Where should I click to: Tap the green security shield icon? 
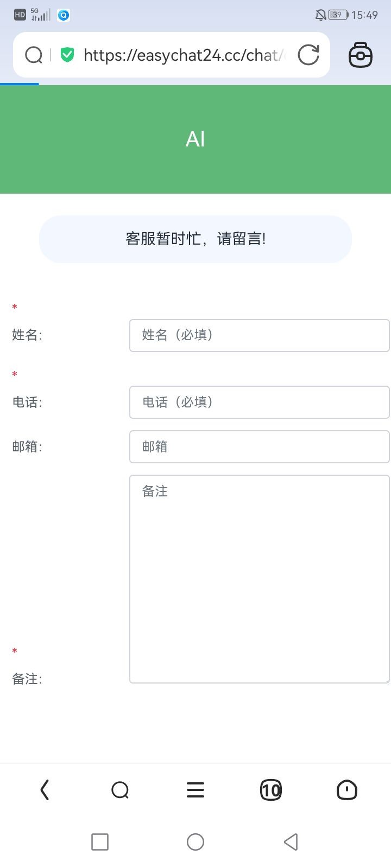pos(67,55)
